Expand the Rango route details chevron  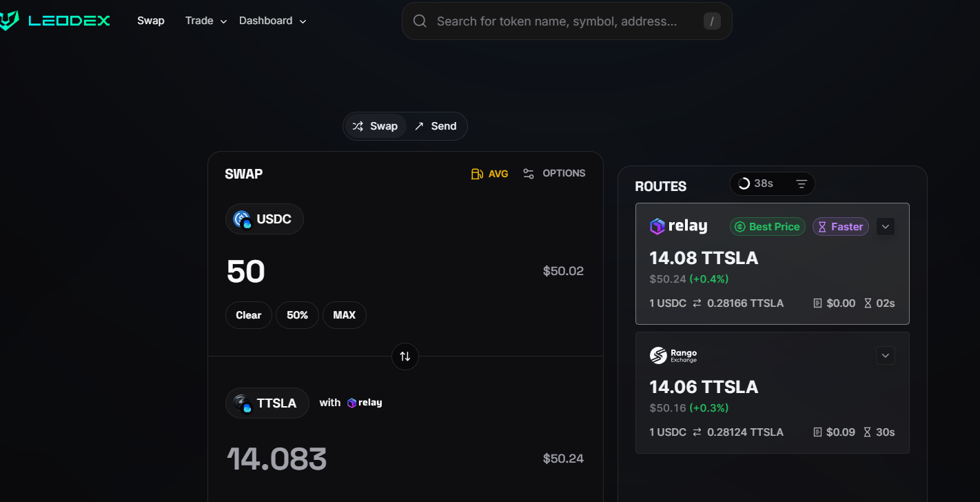coord(886,356)
